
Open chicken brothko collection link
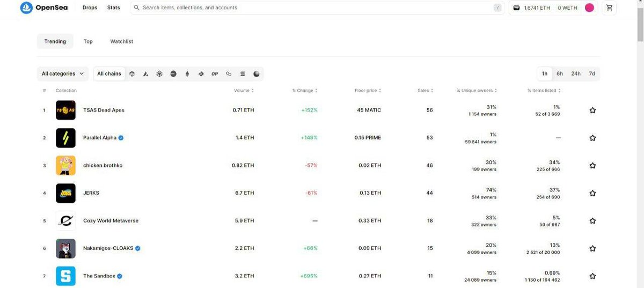103,165
